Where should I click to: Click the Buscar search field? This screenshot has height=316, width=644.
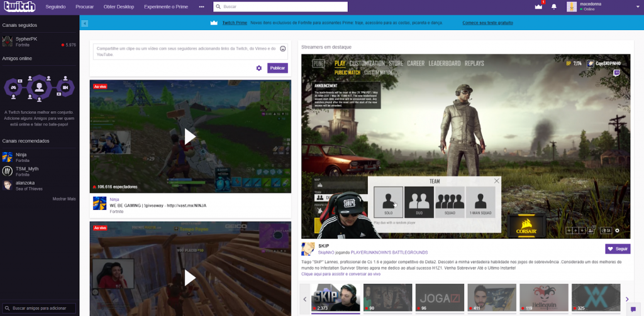280,7
